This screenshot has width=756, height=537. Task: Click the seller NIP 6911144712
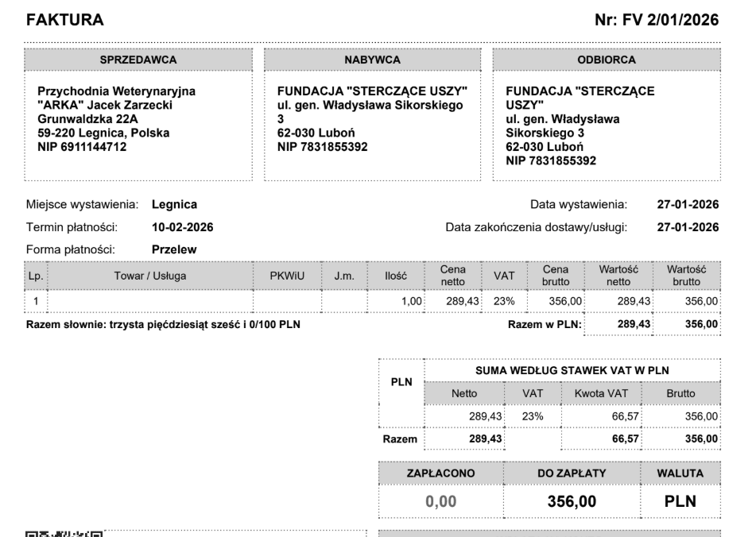click(x=82, y=147)
